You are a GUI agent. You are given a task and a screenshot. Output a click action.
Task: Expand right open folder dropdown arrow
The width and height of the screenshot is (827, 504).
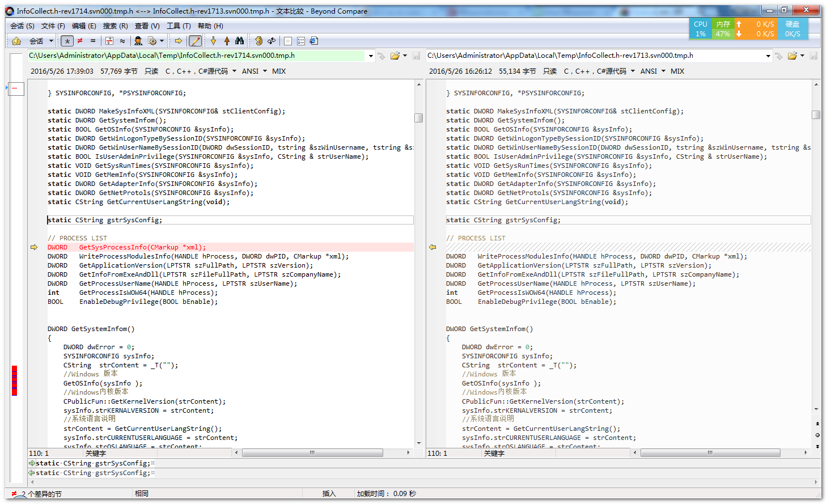pyautogui.click(x=802, y=56)
